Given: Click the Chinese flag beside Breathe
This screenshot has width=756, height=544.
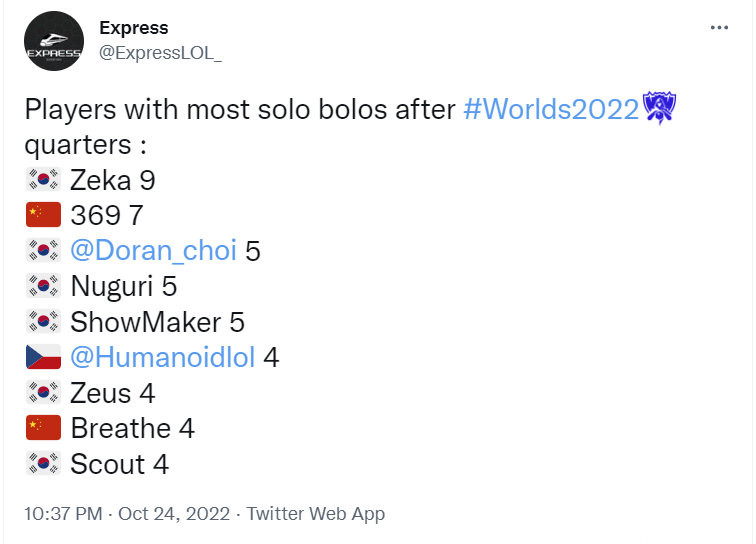Looking at the screenshot, I should (44, 428).
